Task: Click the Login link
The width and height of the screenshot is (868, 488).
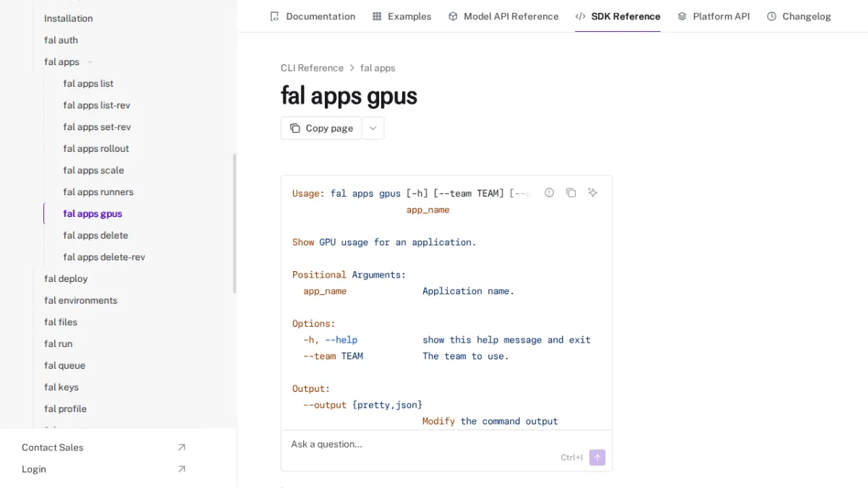Action: (x=34, y=469)
